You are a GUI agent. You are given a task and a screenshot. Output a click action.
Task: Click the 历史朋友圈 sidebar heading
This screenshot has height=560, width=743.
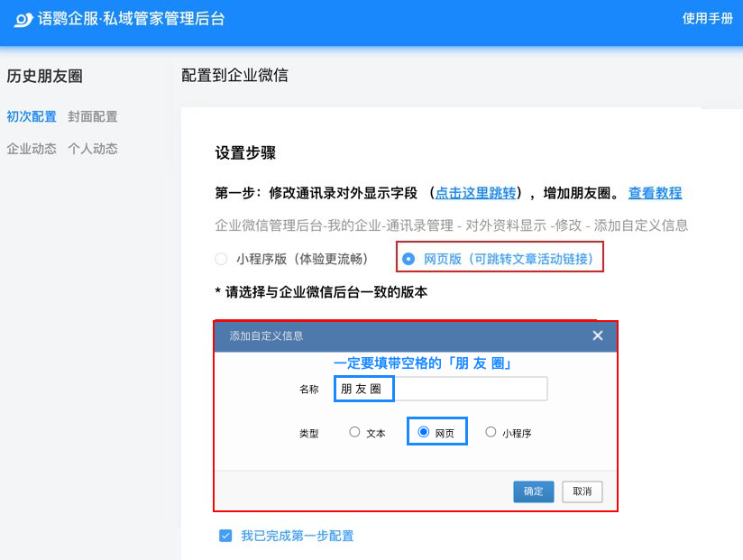tap(44, 77)
